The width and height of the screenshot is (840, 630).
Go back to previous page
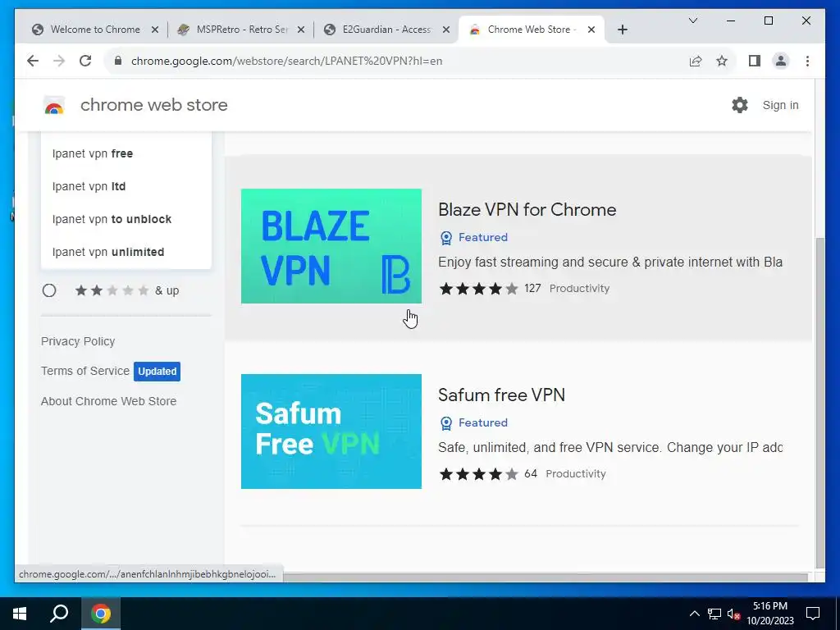(33, 61)
